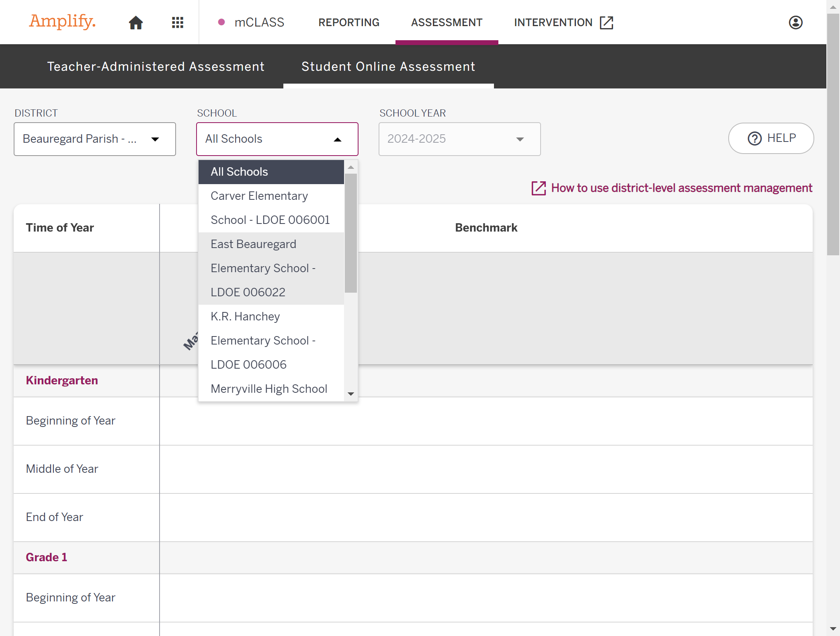This screenshot has height=636, width=840.
Task: Expand the District dropdown
Action: coord(95,139)
